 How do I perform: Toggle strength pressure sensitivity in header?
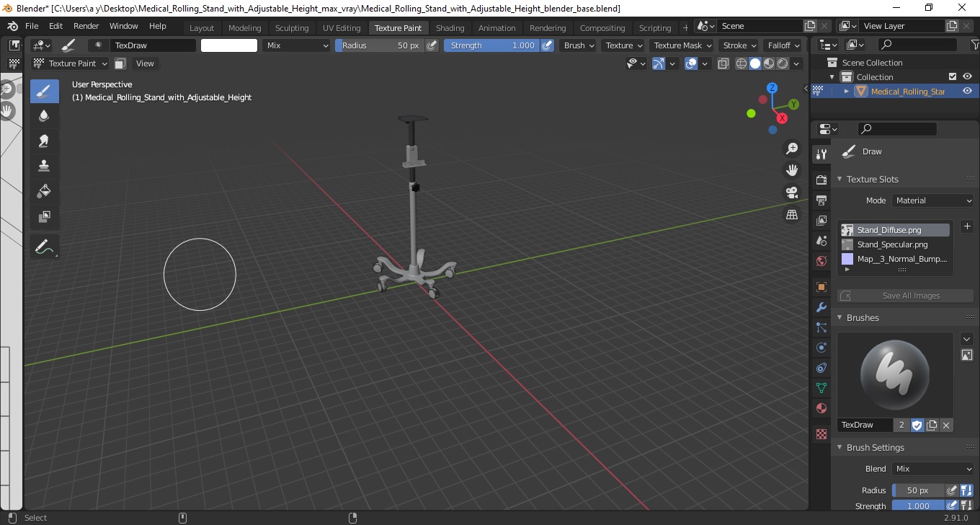547,45
